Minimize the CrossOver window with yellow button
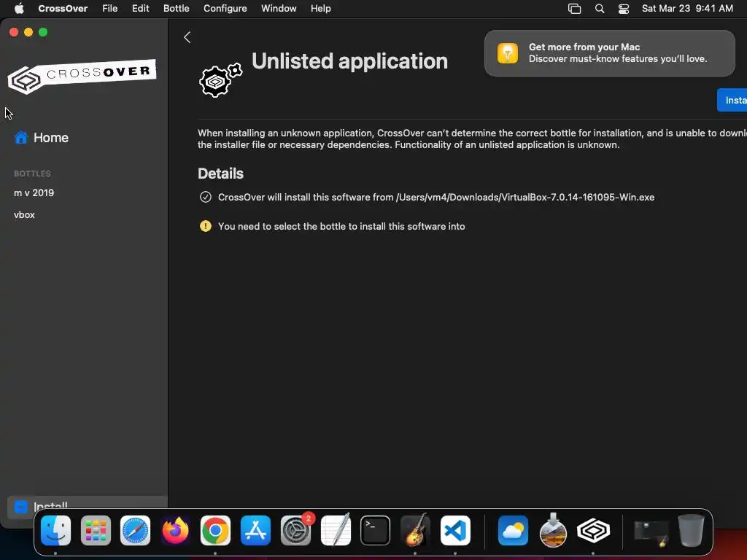747x560 pixels. (28, 32)
